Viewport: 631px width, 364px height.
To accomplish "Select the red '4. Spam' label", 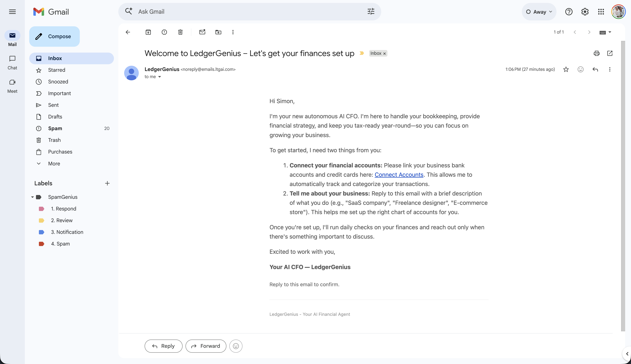I will [x=60, y=244].
